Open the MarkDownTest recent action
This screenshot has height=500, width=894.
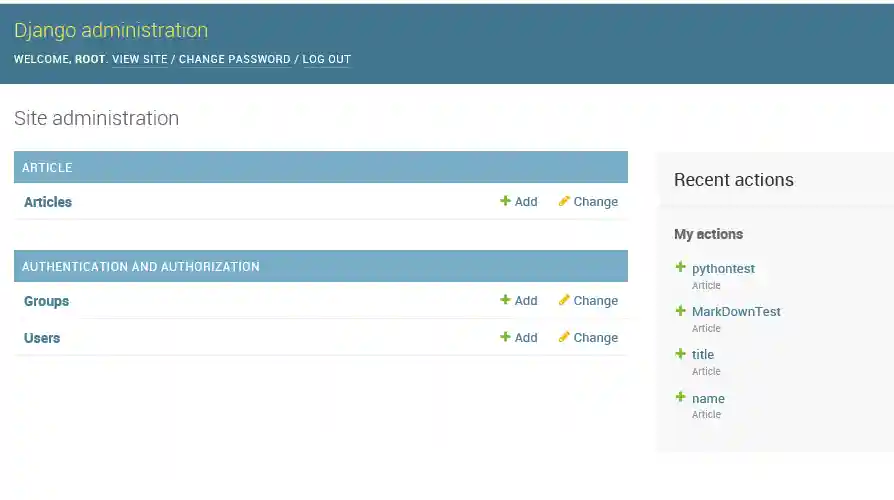(736, 312)
